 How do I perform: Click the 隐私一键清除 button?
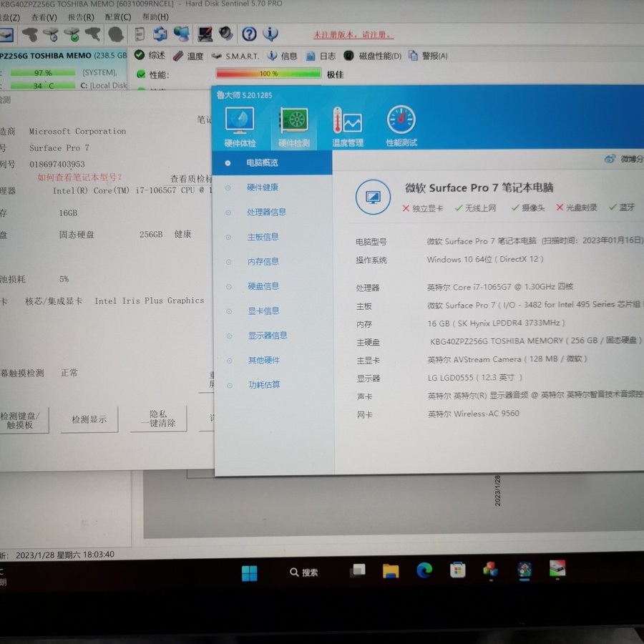click(x=158, y=419)
